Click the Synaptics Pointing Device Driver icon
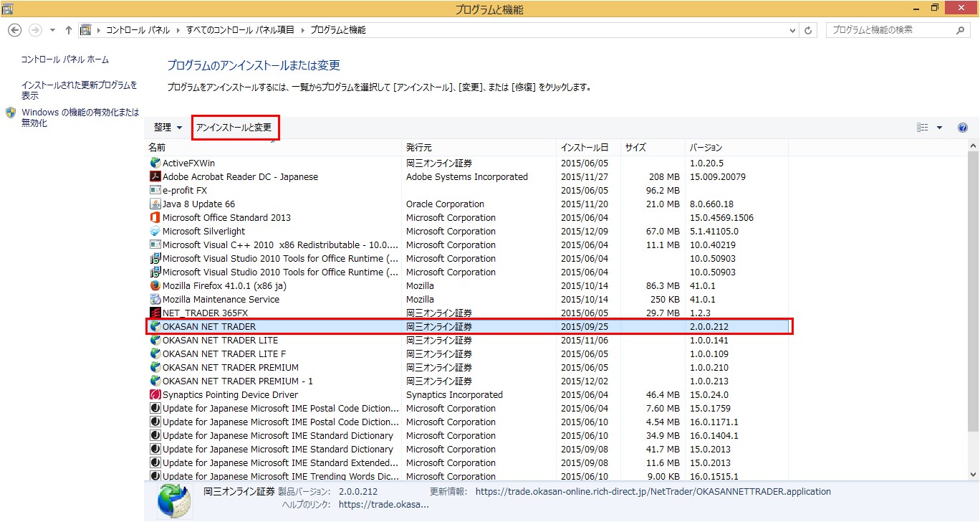 pos(155,395)
